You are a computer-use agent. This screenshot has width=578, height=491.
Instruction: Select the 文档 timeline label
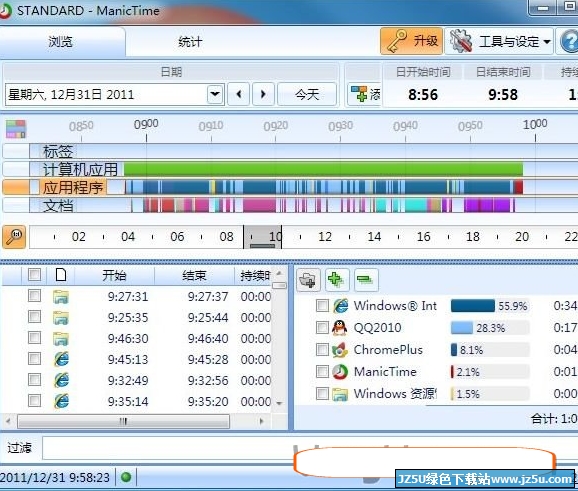click(58, 205)
